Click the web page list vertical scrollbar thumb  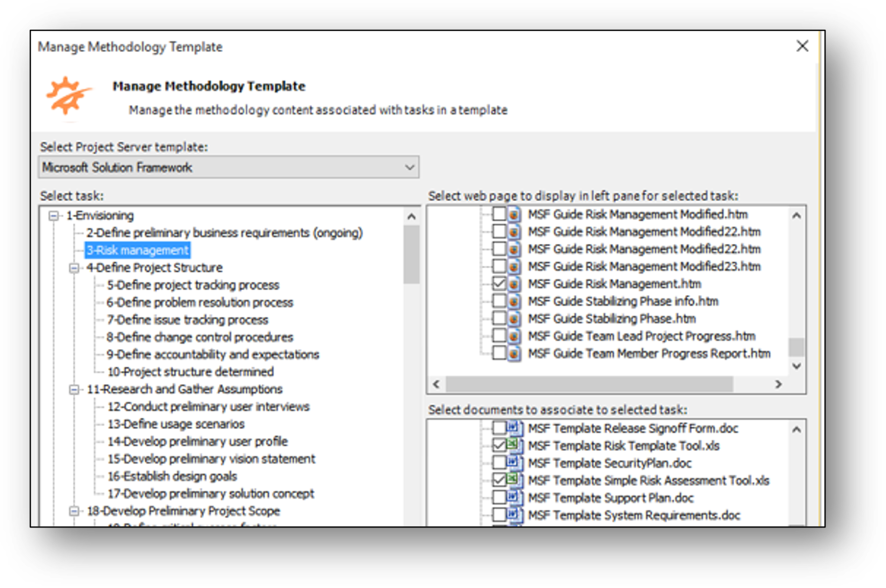796,347
